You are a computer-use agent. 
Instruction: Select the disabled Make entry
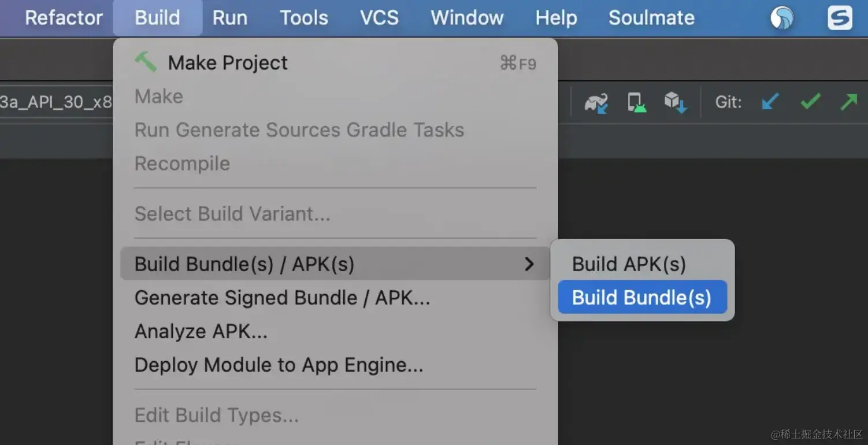click(335, 96)
